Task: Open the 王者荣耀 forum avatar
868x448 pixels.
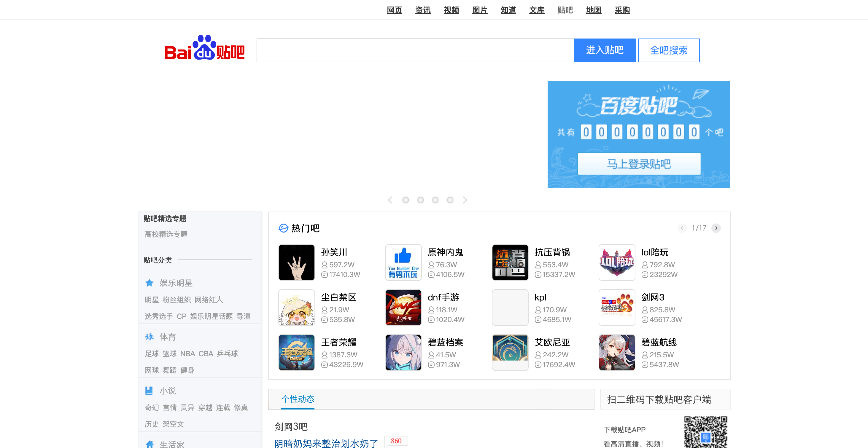Action: click(297, 352)
